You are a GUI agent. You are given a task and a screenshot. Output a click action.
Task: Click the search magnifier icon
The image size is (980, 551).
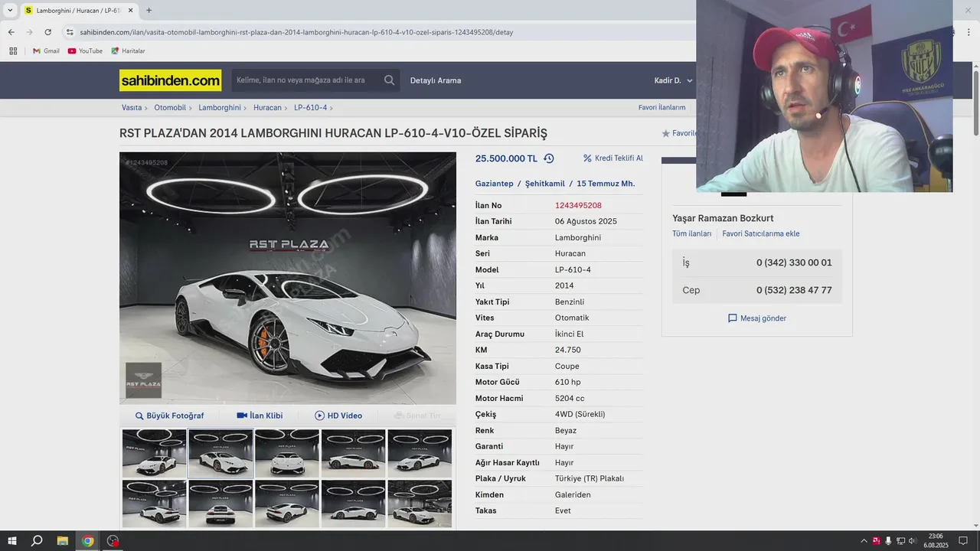click(x=390, y=80)
